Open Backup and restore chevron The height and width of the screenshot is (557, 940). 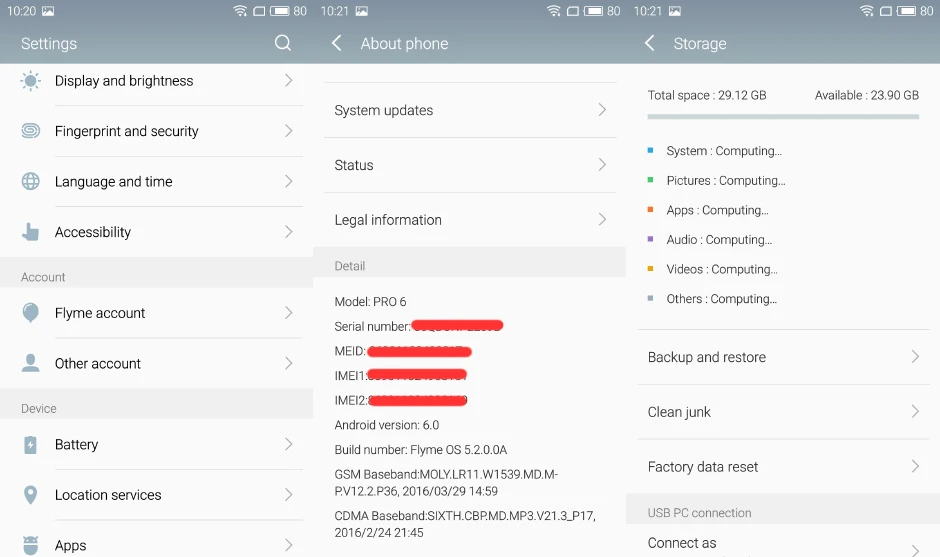click(915, 357)
